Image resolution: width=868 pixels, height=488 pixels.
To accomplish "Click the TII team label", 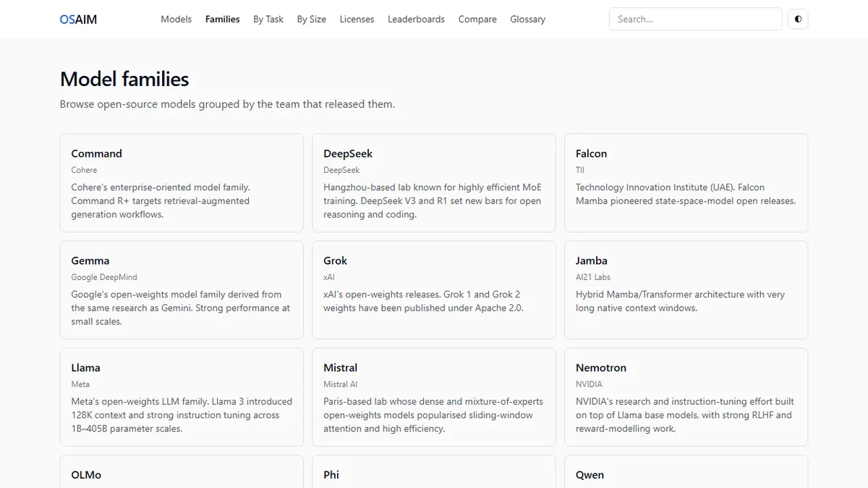I will 580,170.
